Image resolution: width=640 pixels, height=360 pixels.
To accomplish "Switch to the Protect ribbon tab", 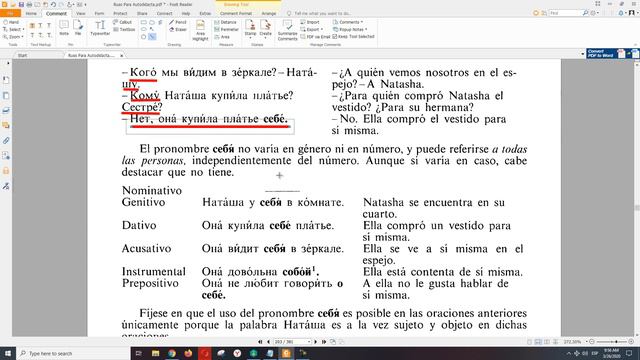I will coord(120,13).
